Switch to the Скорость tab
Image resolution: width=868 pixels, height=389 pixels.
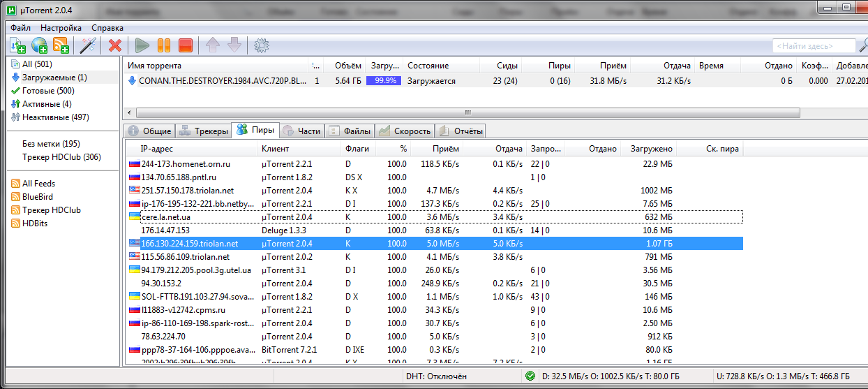pyautogui.click(x=405, y=131)
